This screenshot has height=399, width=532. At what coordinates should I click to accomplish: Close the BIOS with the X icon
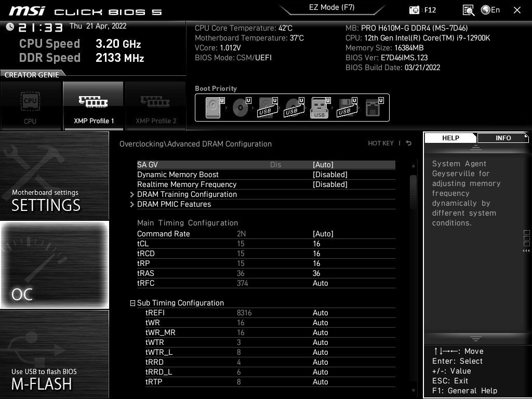tap(517, 10)
